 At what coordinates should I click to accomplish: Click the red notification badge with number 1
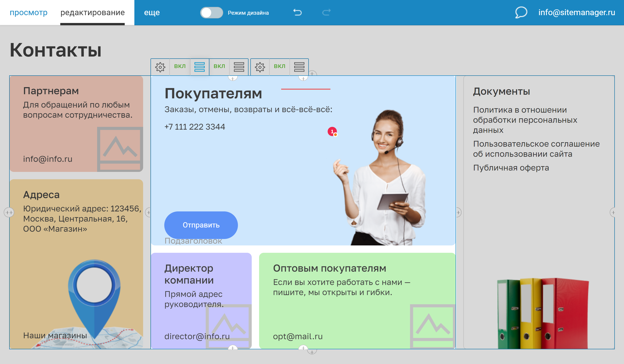[332, 131]
